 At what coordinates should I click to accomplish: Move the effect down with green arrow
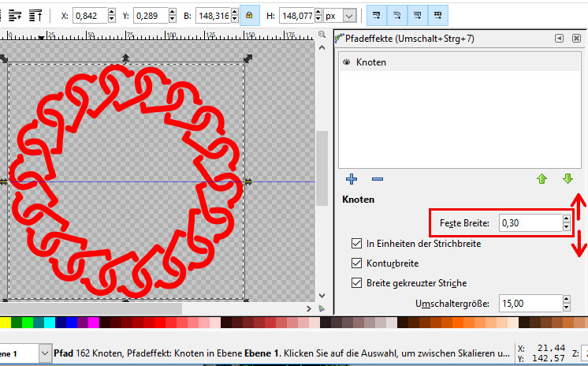[x=568, y=179]
